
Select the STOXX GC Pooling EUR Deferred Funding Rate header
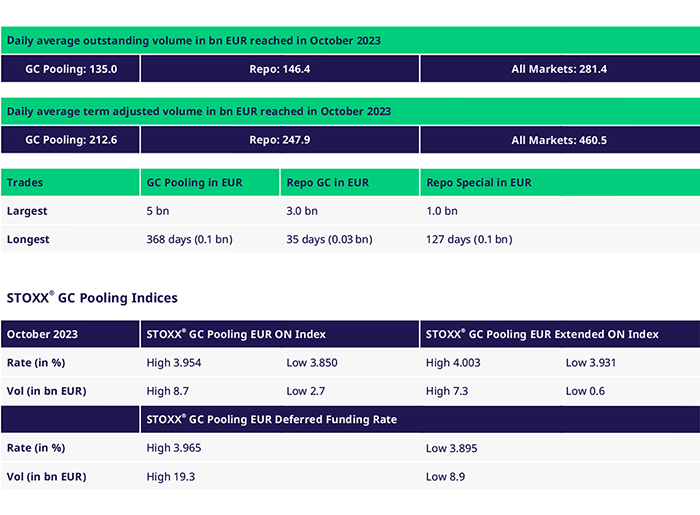coord(272,420)
